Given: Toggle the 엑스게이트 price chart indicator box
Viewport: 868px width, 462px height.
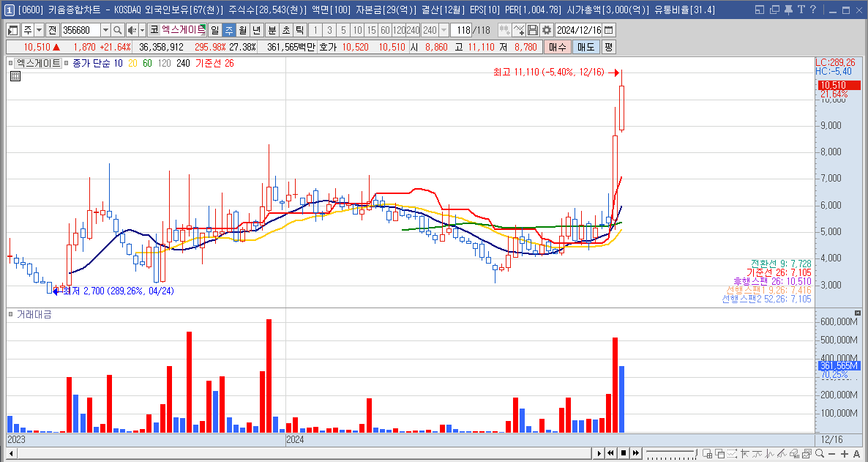Looking at the screenshot, I should [x=11, y=63].
